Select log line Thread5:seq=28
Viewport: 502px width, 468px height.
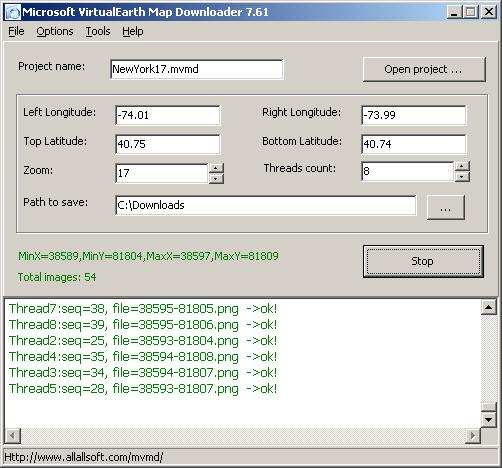(143, 389)
